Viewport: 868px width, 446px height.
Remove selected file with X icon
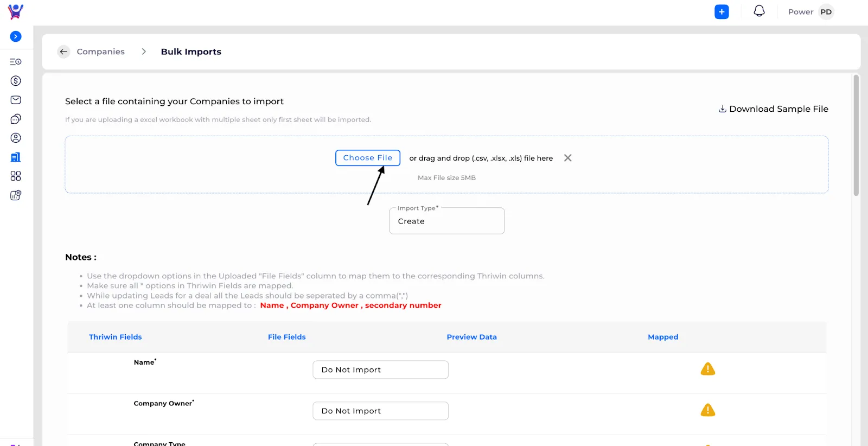(x=568, y=158)
